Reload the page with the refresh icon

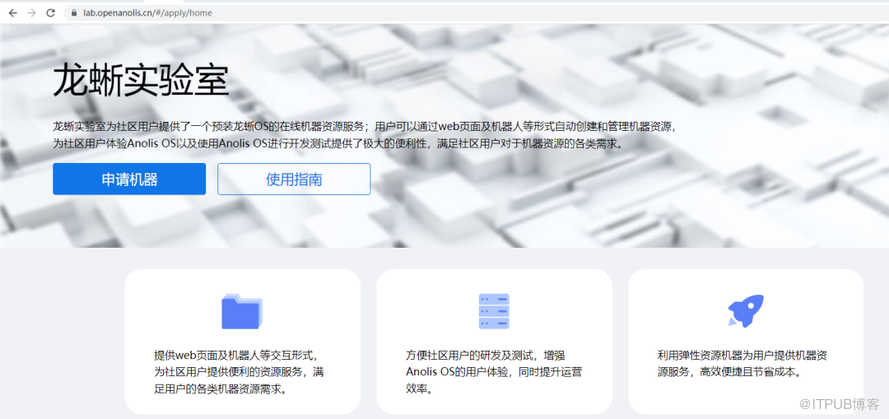click(x=50, y=13)
